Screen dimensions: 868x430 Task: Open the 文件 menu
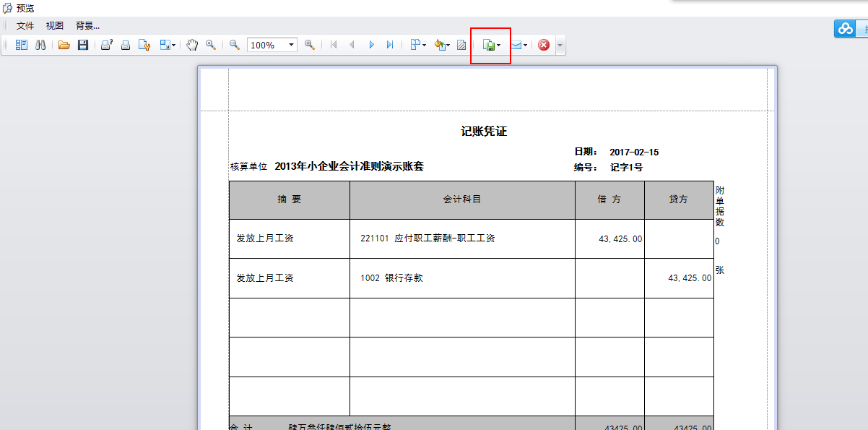click(25, 25)
